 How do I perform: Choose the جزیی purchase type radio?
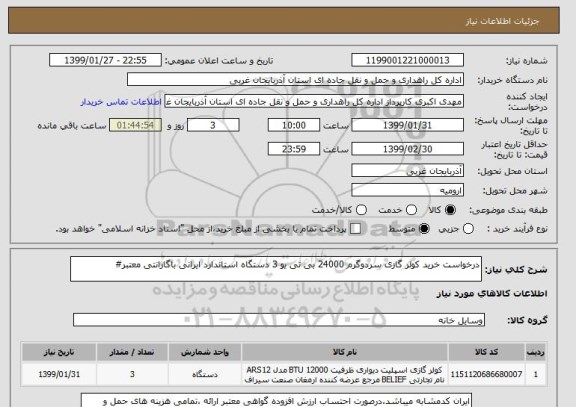468,228
